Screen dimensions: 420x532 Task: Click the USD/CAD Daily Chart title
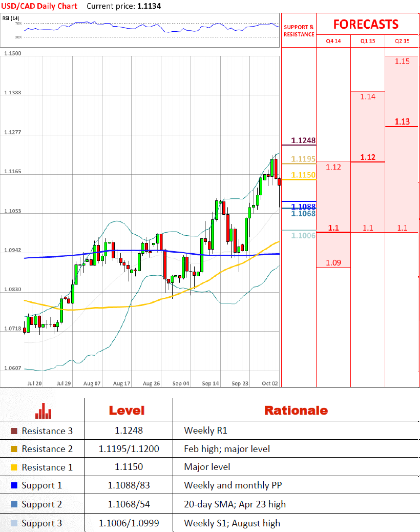click(x=39, y=6)
